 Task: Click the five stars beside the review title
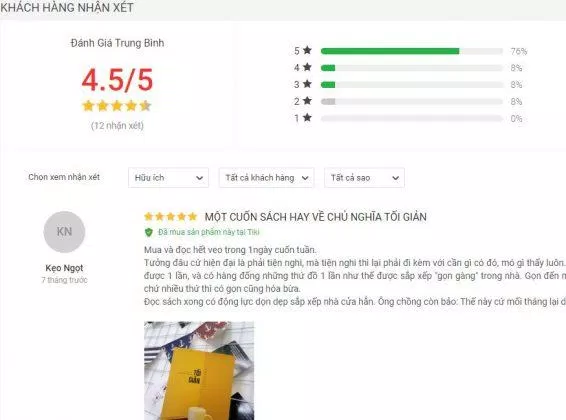click(x=170, y=216)
